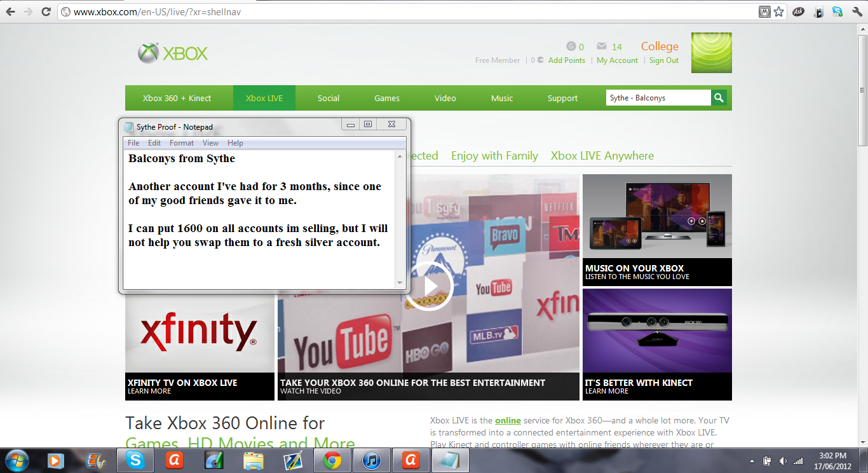
Task: Click the network signal icon in tray
Action: click(x=798, y=460)
